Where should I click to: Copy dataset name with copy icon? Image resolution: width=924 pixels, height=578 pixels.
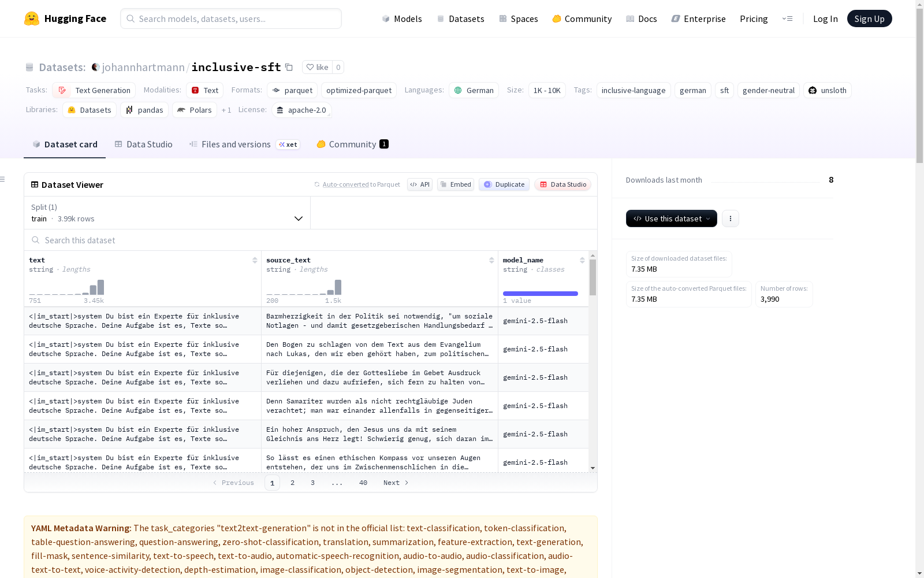point(289,67)
